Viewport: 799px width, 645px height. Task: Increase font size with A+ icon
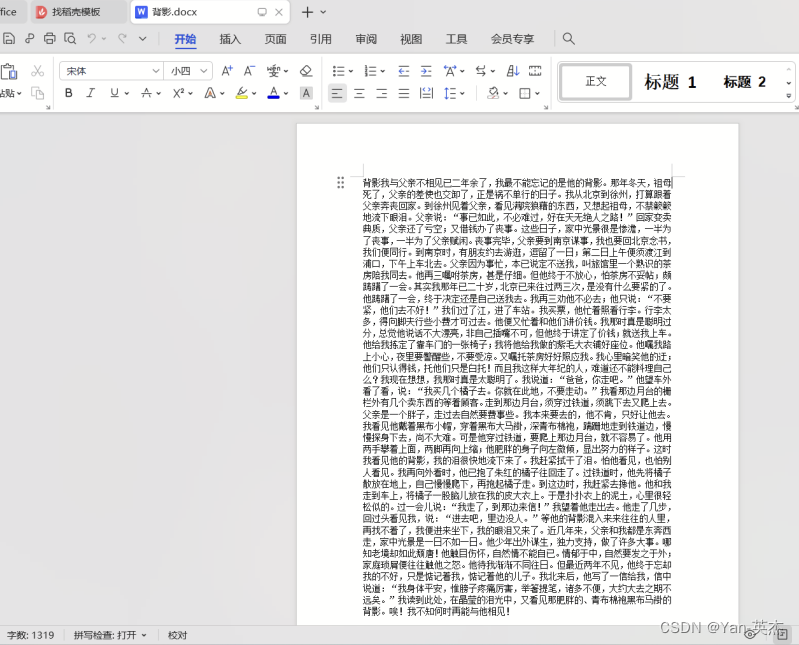click(227, 71)
